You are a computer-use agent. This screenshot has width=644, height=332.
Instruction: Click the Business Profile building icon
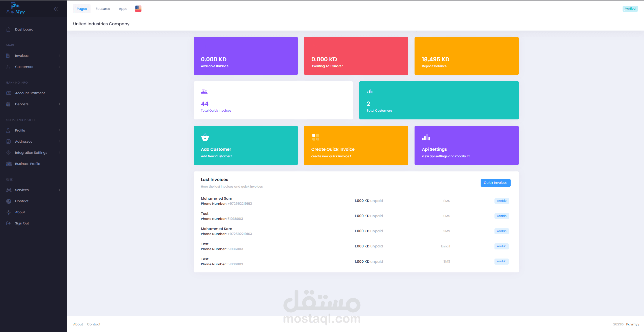(x=9, y=164)
